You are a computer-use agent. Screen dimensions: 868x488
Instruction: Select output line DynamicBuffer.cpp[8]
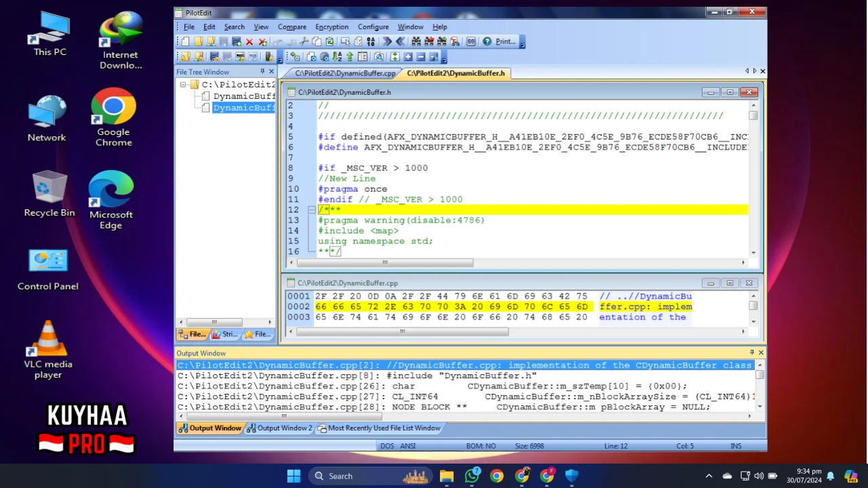[467, 375]
